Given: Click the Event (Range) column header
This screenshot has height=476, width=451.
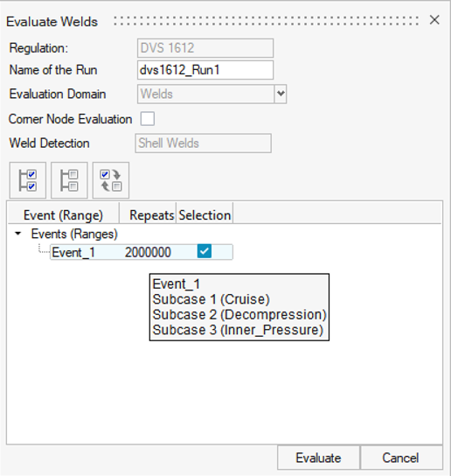Looking at the screenshot, I should coord(64,215).
